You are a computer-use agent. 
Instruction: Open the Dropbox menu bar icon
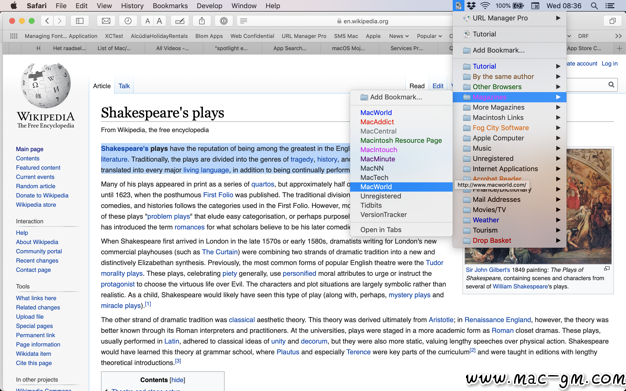pos(471,6)
